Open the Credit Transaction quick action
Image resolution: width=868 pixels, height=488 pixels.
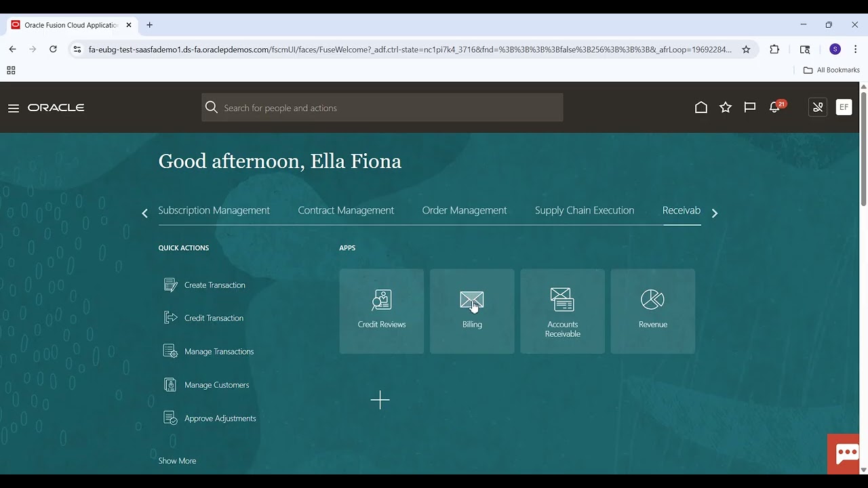click(x=214, y=318)
